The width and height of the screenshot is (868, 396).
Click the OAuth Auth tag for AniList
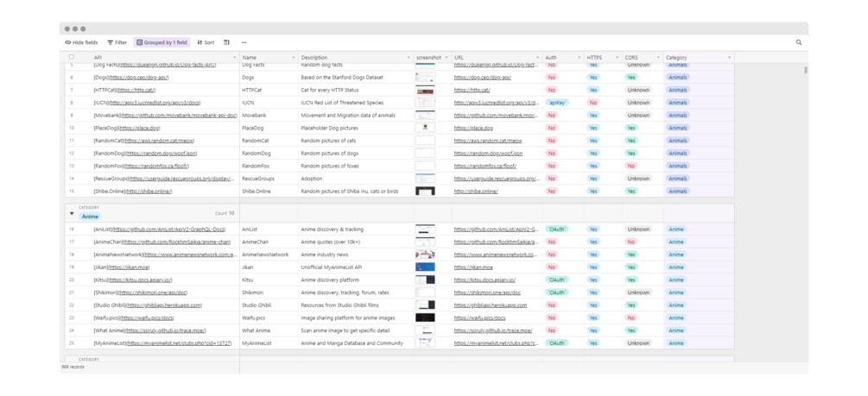click(x=556, y=229)
